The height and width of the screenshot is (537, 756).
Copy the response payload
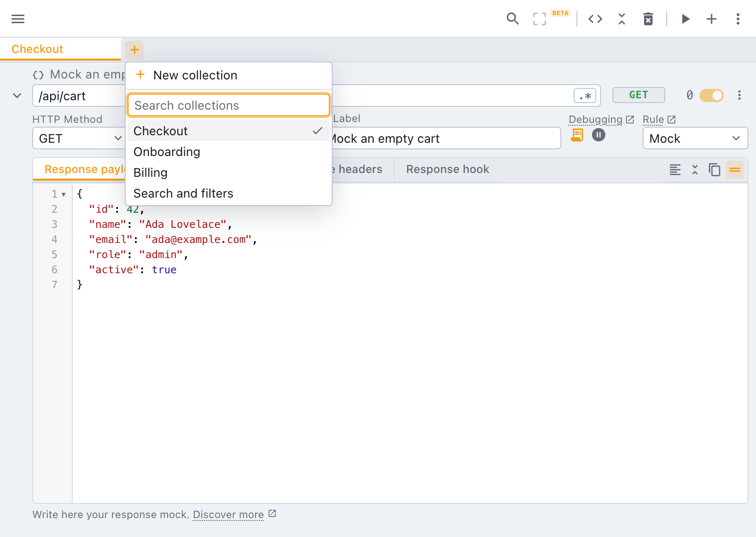[714, 170]
